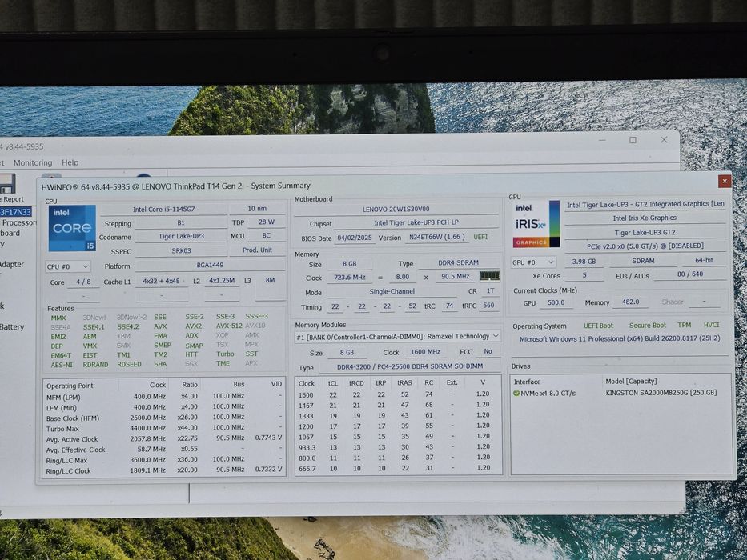Open the Monitoring menu in the main window

pos(33,163)
